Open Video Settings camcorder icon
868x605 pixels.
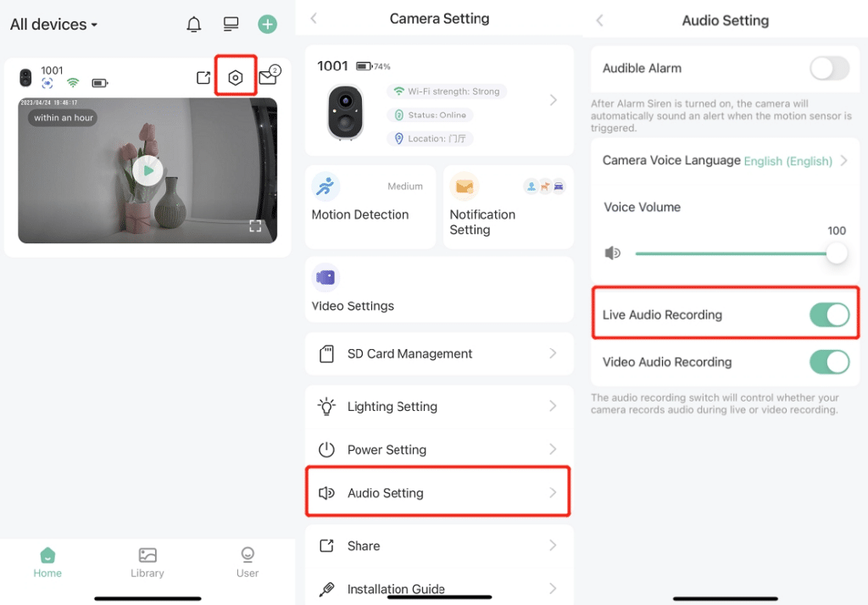[x=325, y=277]
